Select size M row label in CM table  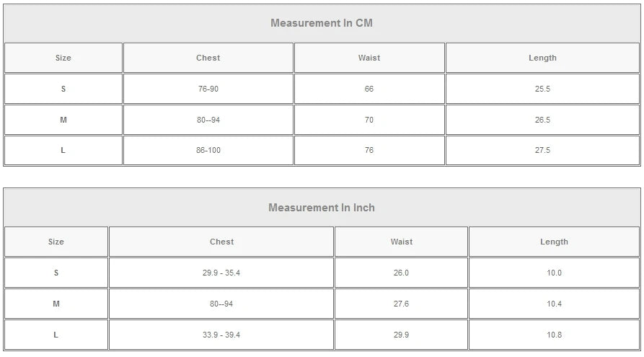pyautogui.click(x=63, y=120)
